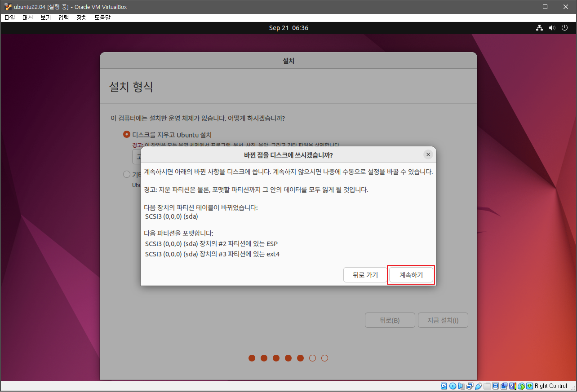This screenshot has height=392, width=577.
Task: Click the Right Control host key label
Action: coord(551,386)
